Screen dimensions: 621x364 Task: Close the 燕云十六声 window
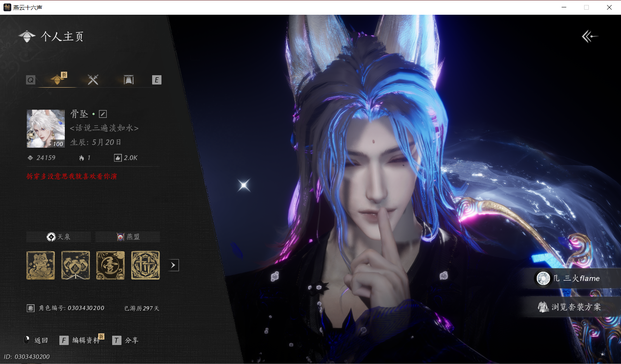609,7
